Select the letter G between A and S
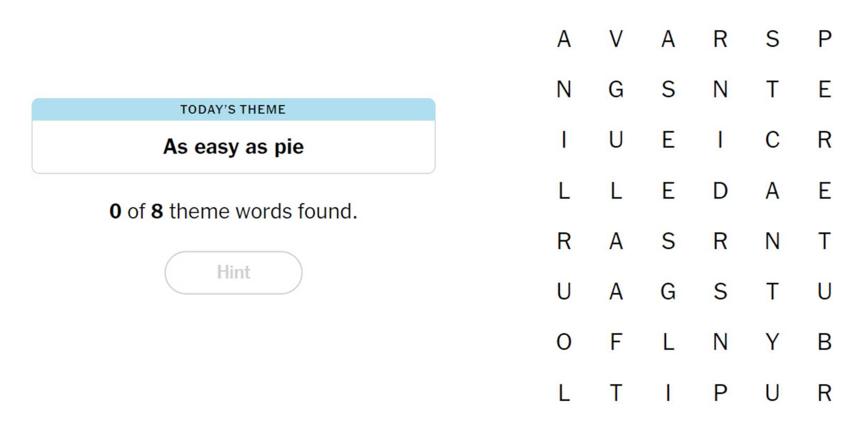The height and width of the screenshot is (434, 868). coord(668,291)
